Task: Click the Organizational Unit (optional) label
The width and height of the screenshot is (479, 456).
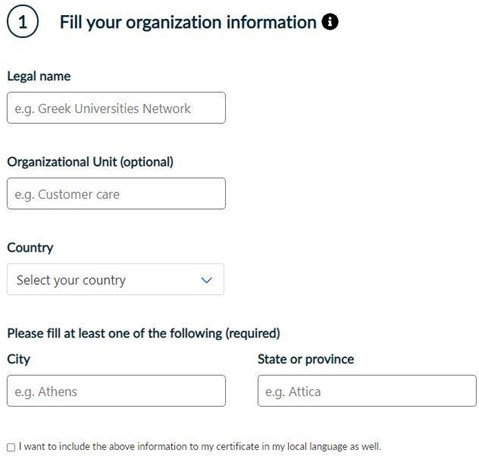Action: pyautogui.click(x=90, y=162)
